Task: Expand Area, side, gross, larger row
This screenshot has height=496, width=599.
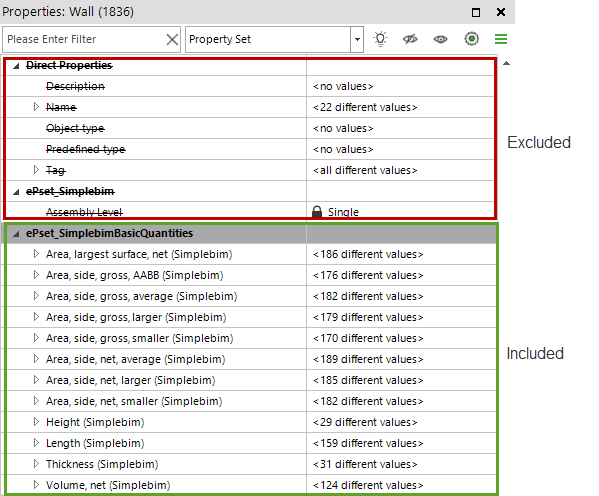Action: tap(36, 317)
